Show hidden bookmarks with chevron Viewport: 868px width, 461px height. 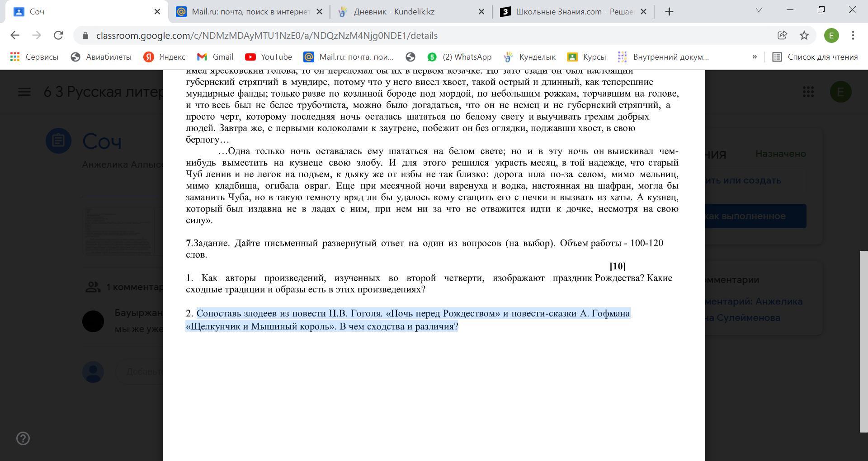pyautogui.click(x=755, y=57)
